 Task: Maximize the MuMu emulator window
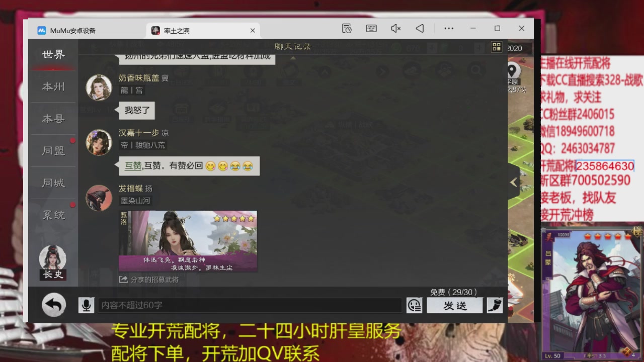point(497,29)
